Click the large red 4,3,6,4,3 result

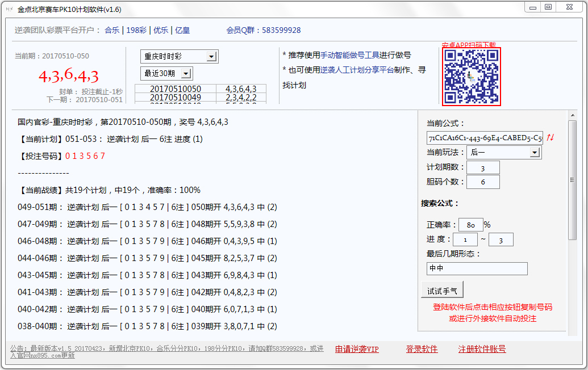click(x=69, y=75)
